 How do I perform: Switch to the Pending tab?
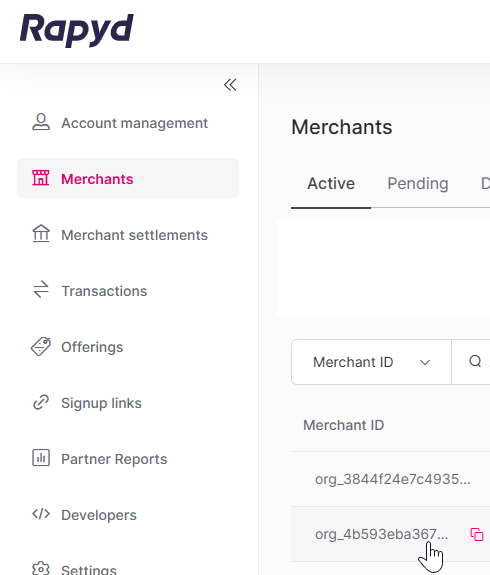(x=418, y=183)
